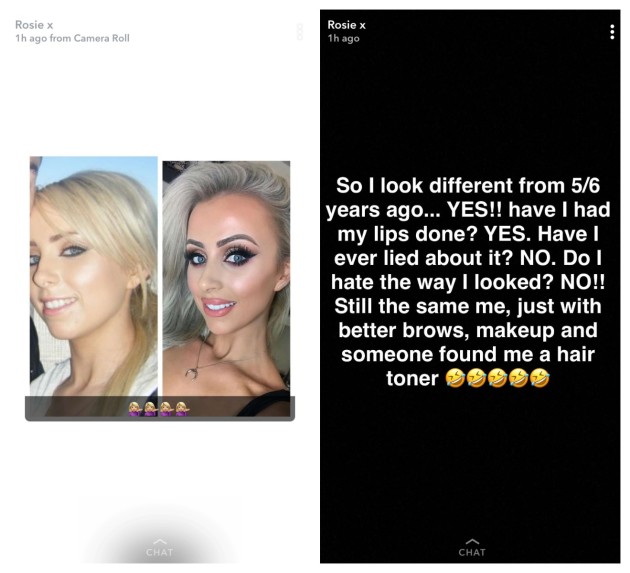Tap last shrugging woman emoji in caption bar
630x573 pixels.
coord(182,409)
